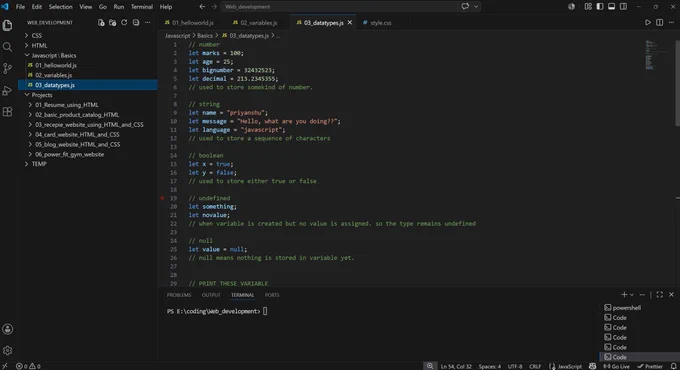Add a new terminal with plus button
The width and height of the screenshot is (680, 370).
(x=624, y=295)
